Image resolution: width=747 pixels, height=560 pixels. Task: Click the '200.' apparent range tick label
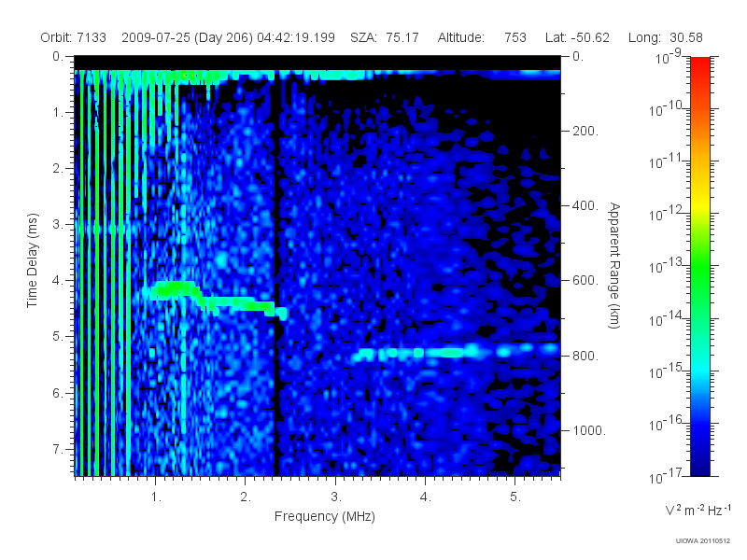coord(585,131)
